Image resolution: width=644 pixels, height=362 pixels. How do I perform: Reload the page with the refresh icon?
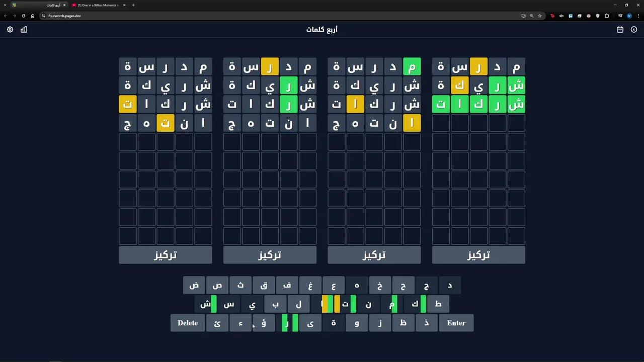pos(23,16)
